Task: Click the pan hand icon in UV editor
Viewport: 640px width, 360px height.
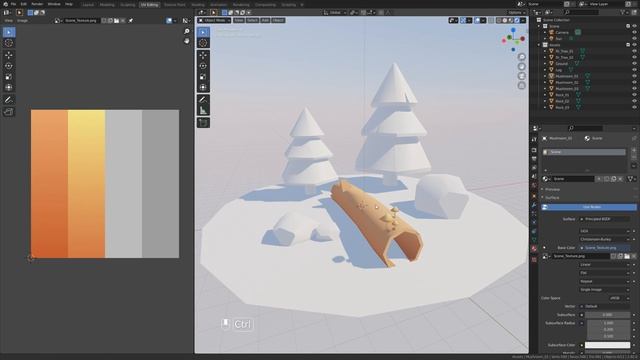Action: (x=187, y=41)
